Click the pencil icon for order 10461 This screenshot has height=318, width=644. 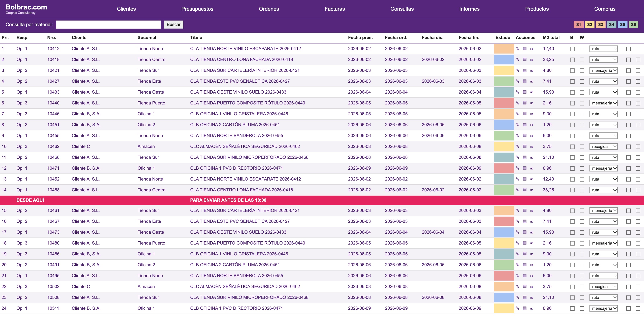pos(517,211)
